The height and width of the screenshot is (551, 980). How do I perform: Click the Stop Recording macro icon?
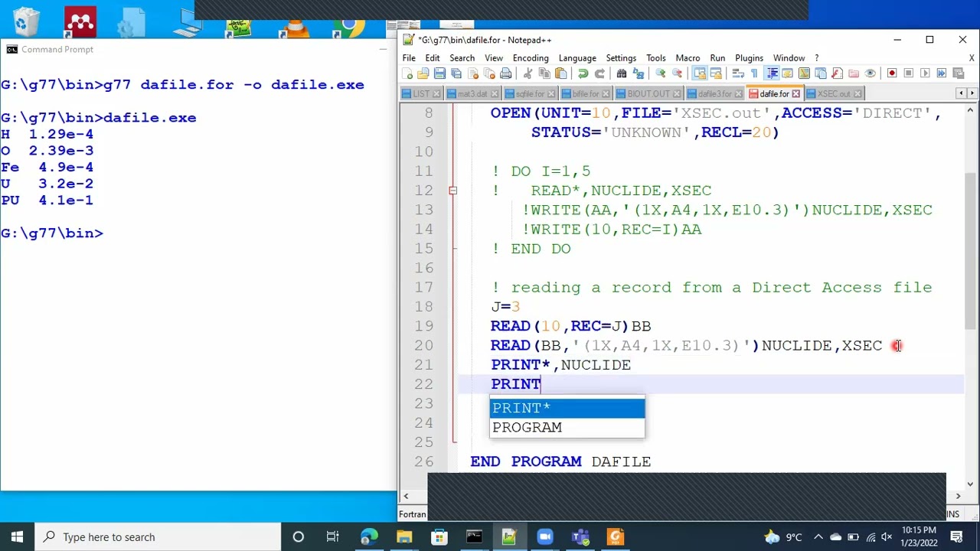coord(909,73)
